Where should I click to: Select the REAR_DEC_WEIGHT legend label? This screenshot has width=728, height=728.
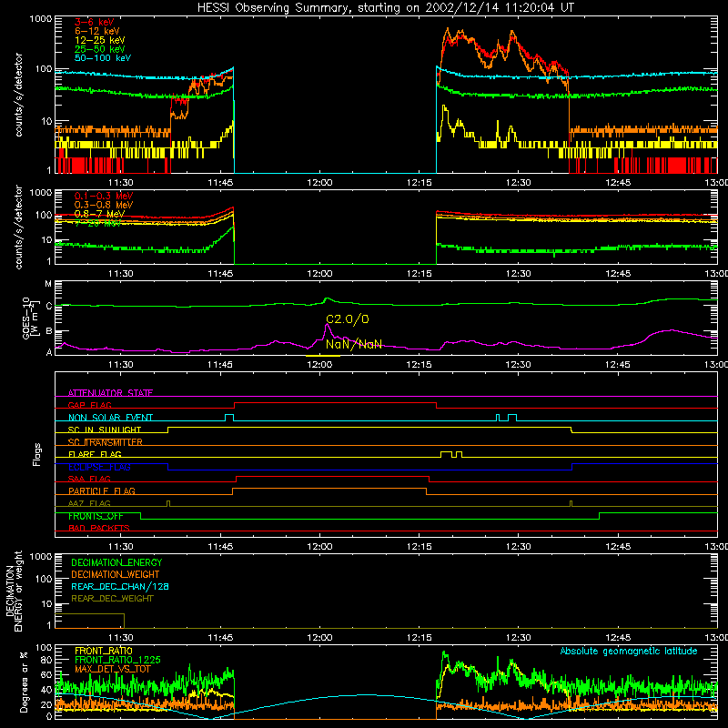click(112, 599)
